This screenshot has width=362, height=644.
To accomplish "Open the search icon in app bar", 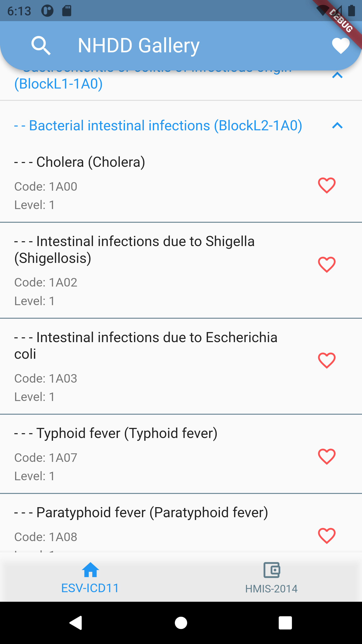I will pyautogui.click(x=41, y=46).
